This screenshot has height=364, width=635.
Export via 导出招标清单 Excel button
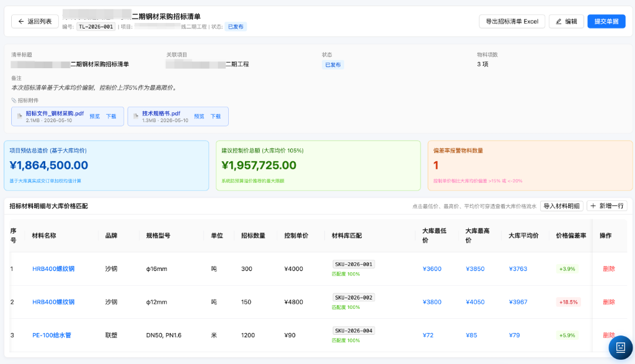(x=512, y=22)
